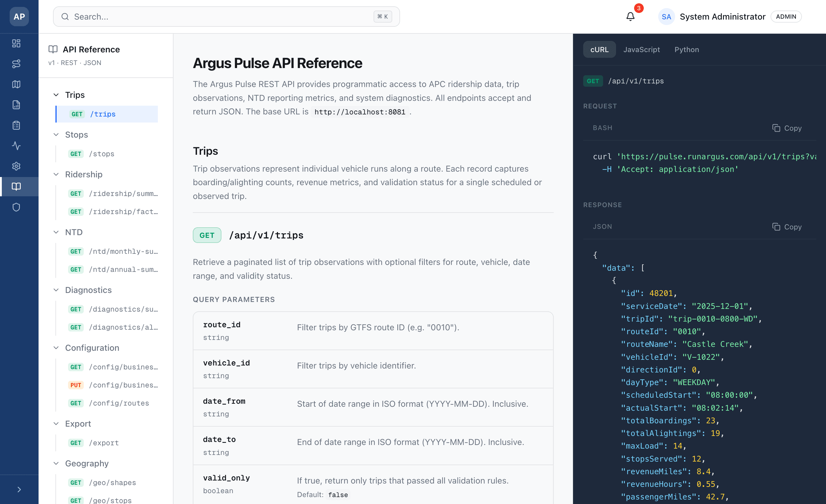
Task: Click the ADMIN role badge
Action: [x=786, y=17]
